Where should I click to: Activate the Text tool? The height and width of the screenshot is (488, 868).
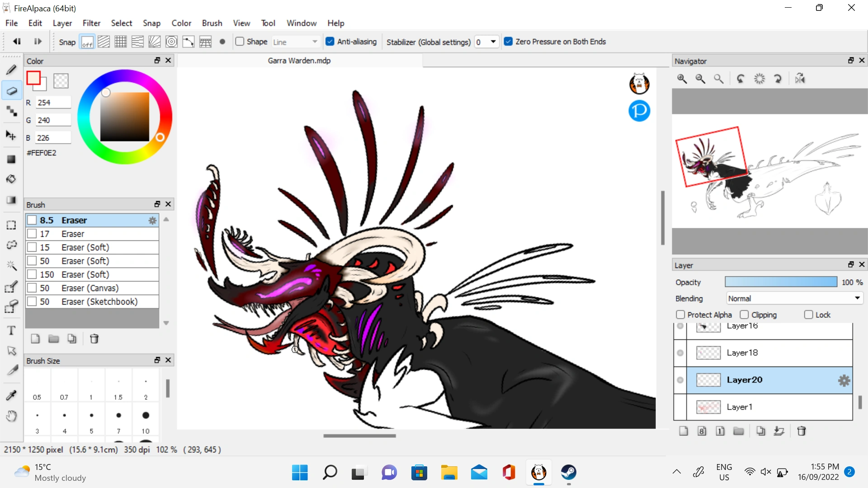coord(11,330)
